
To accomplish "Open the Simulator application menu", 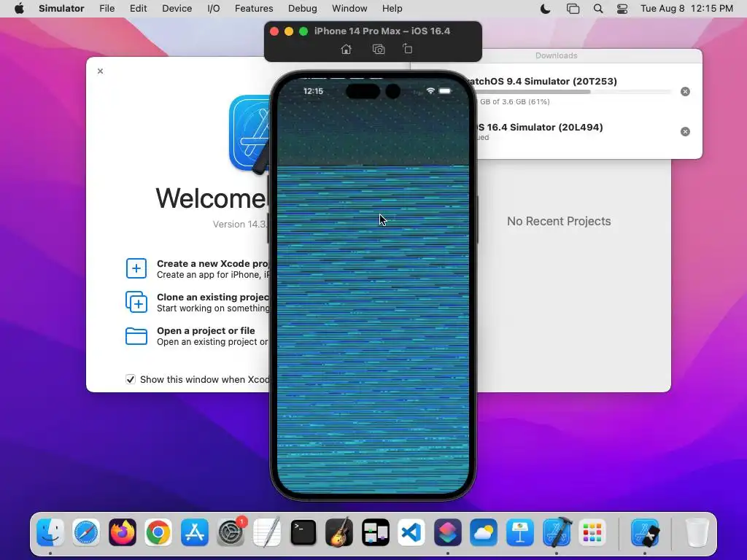I will 61,9.
